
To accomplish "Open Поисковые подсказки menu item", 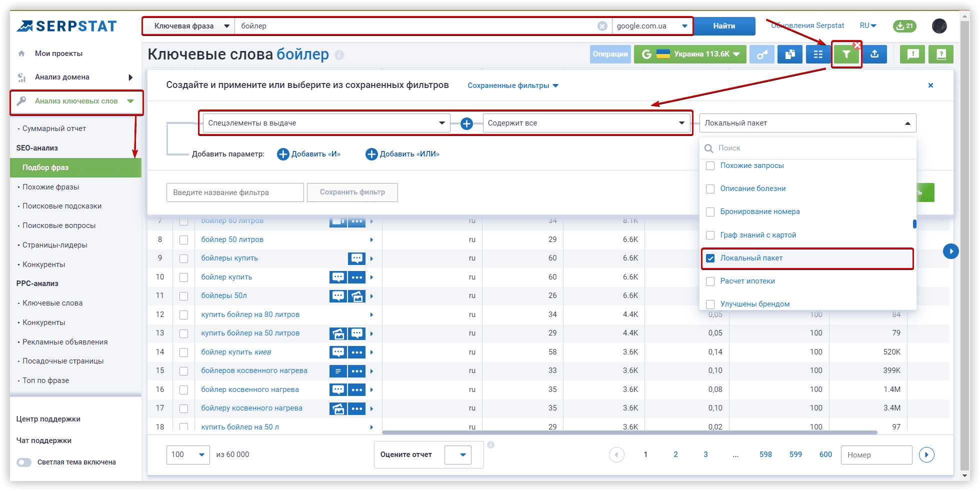I will point(62,206).
